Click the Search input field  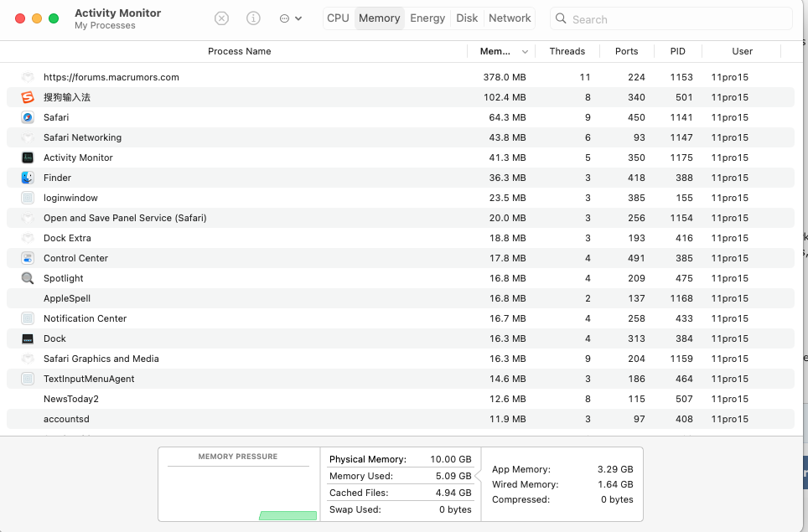(679, 19)
